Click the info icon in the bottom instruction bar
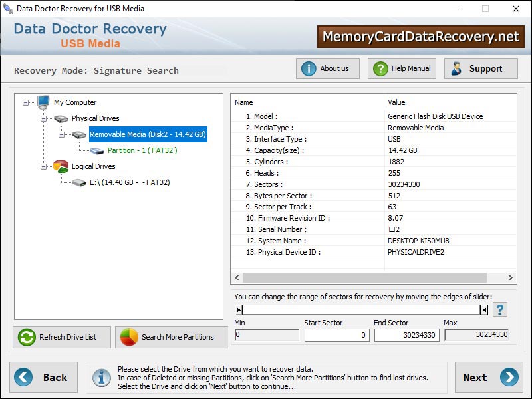The height and width of the screenshot is (399, 532). [x=100, y=376]
